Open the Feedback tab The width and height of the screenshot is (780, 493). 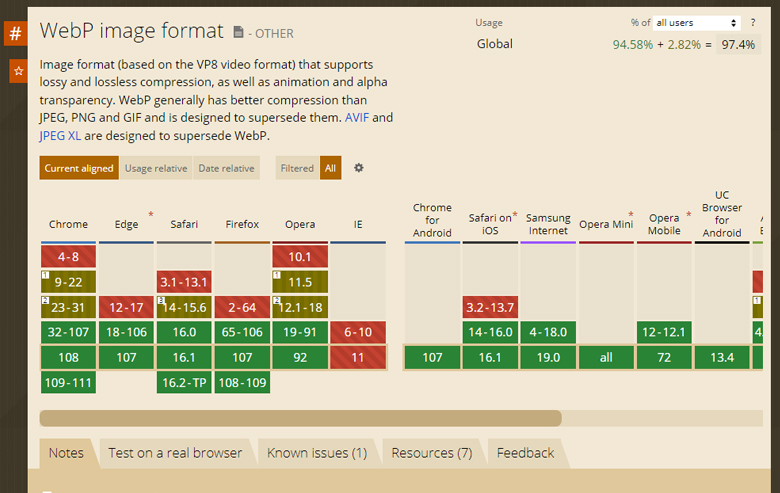click(x=525, y=453)
